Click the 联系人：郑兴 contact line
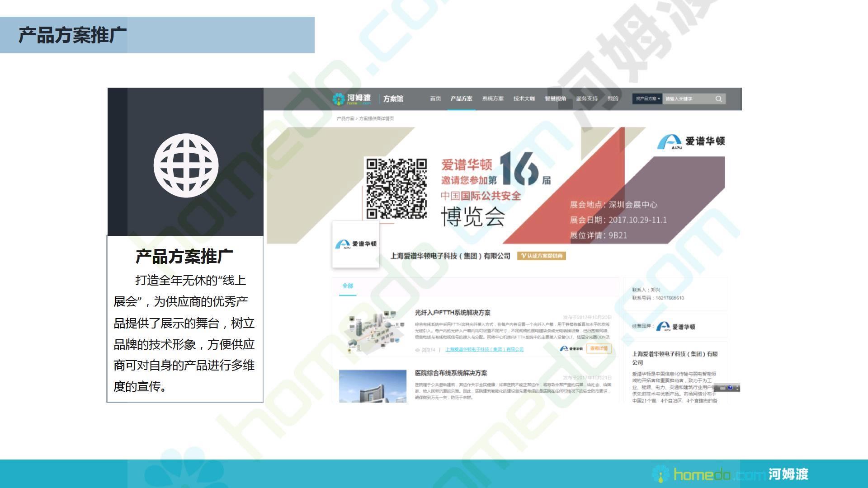Screen dimensions: 868x488 646,290
